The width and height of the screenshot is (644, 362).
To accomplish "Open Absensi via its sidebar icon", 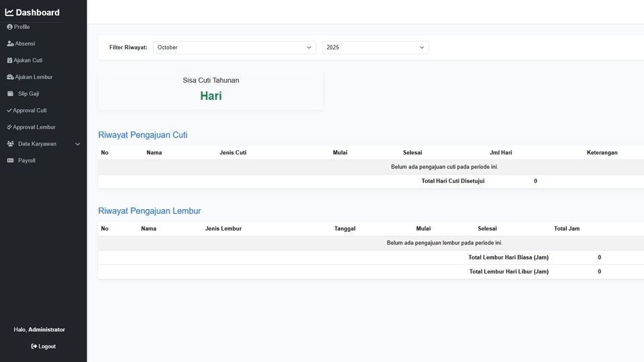I will click(x=10, y=44).
